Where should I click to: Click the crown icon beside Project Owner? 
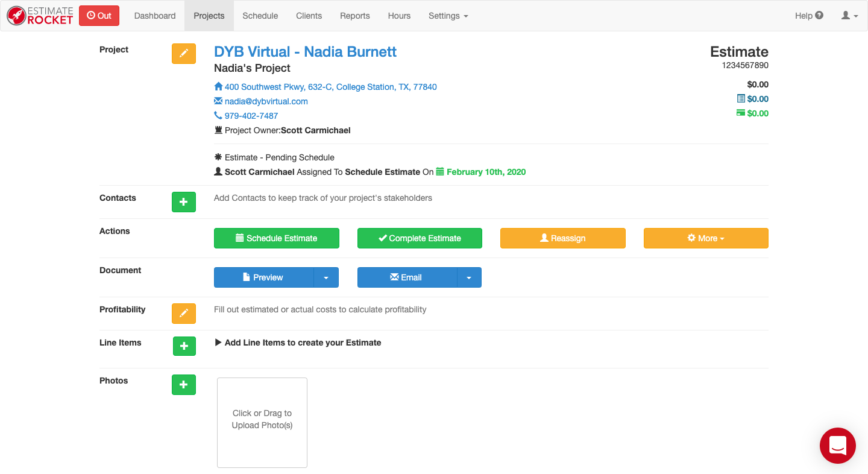click(218, 130)
